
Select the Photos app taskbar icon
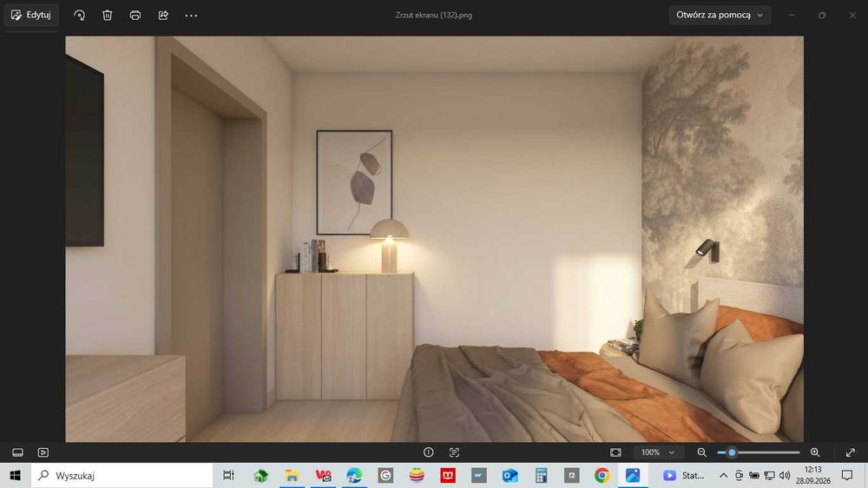coord(633,475)
